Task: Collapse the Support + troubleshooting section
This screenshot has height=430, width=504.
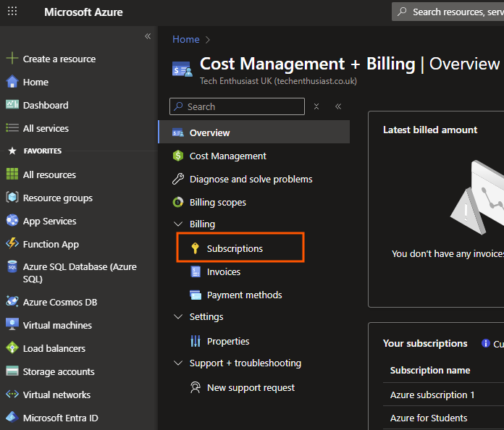Action: [178, 363]
